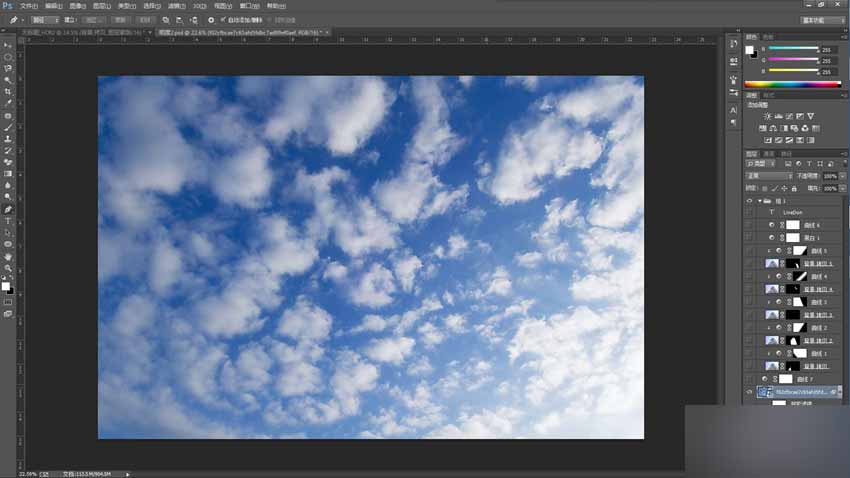Add a Hue/Saturation adjustment

[763, 128]
